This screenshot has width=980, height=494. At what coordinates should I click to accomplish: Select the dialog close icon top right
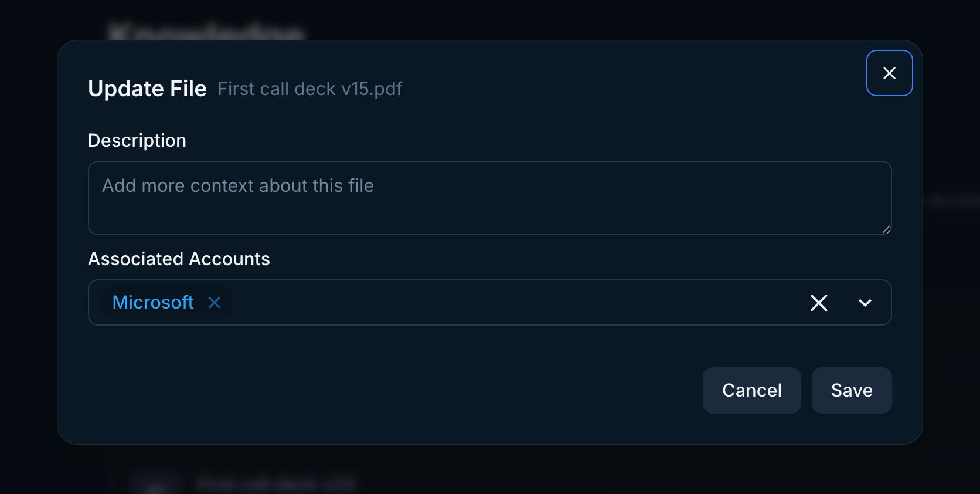pyautogui.click(x=889, y=73)
